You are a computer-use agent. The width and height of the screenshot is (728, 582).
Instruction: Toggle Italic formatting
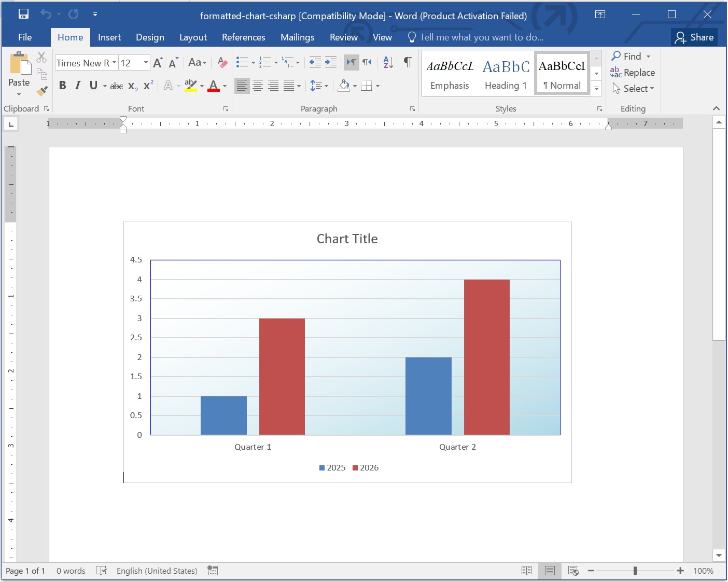pos(78,86)
